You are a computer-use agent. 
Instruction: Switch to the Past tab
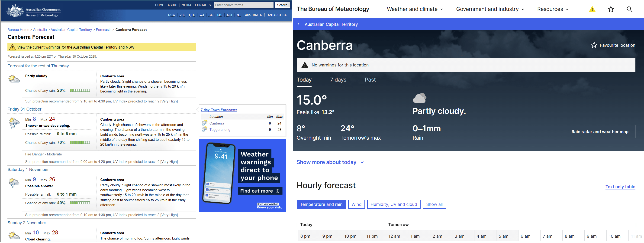(370, 80)
